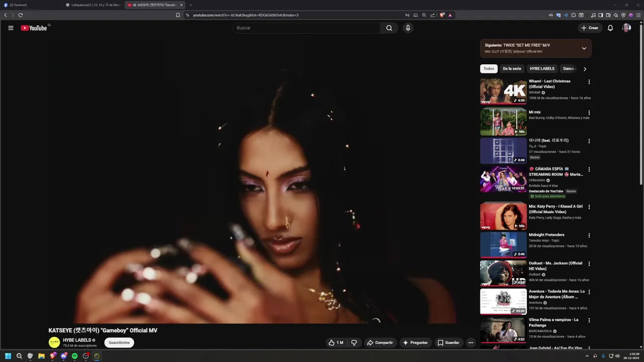Open the Outkast Ms. Jackson video title
The width and height of the screenshot is (644, 362).
[555, 266]
